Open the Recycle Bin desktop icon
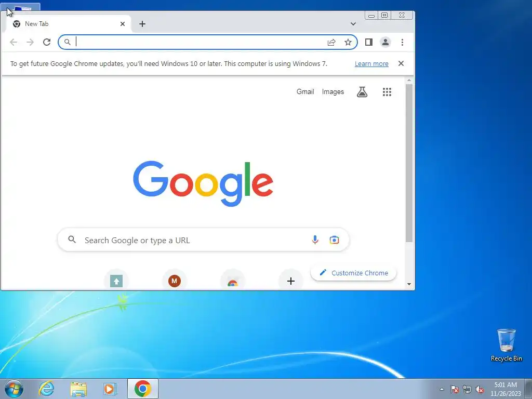The width and height of the screenshot is (532, 399). [506, 345]
